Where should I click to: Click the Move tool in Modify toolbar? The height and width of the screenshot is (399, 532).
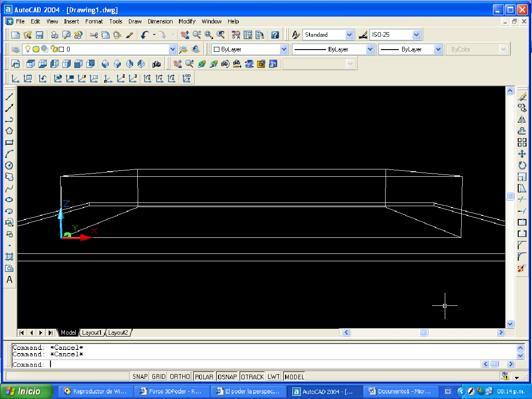[x=522, y=154]
